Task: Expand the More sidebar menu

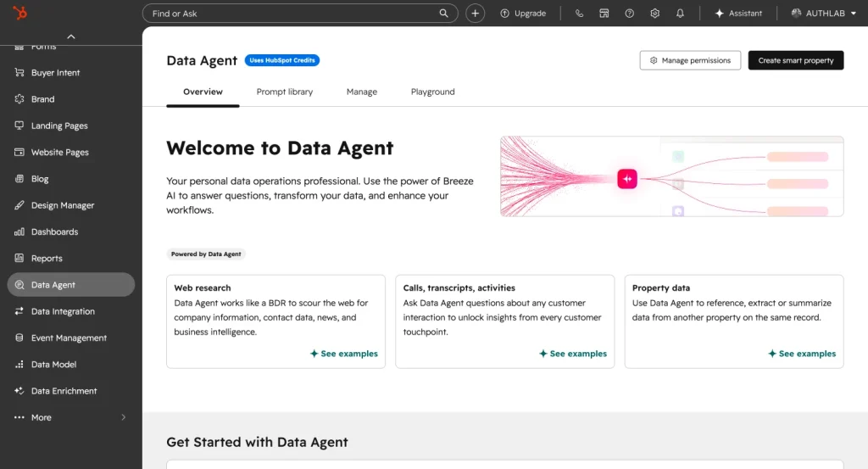Action: tap(71, 417)
